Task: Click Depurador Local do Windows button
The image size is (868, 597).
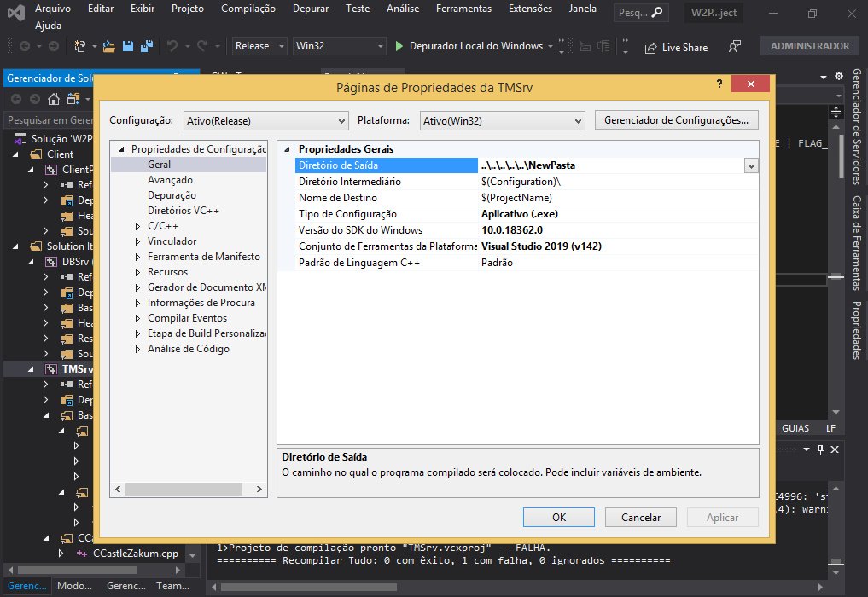Action: [475, 46]
